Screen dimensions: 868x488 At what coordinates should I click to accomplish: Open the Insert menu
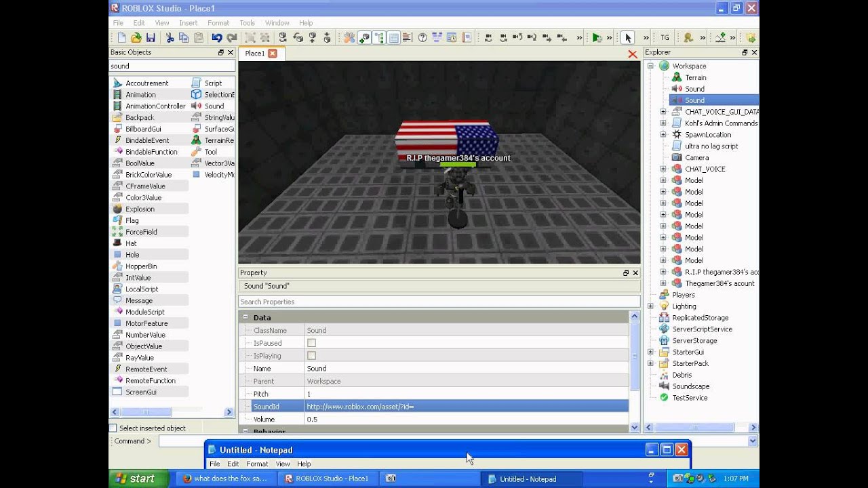188,23
